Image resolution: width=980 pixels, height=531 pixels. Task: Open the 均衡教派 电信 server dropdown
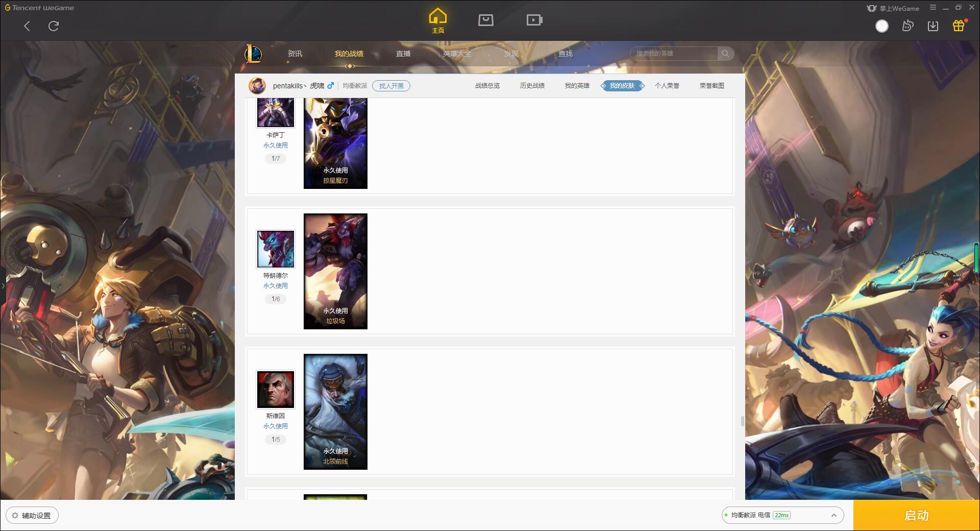point(782,515)
